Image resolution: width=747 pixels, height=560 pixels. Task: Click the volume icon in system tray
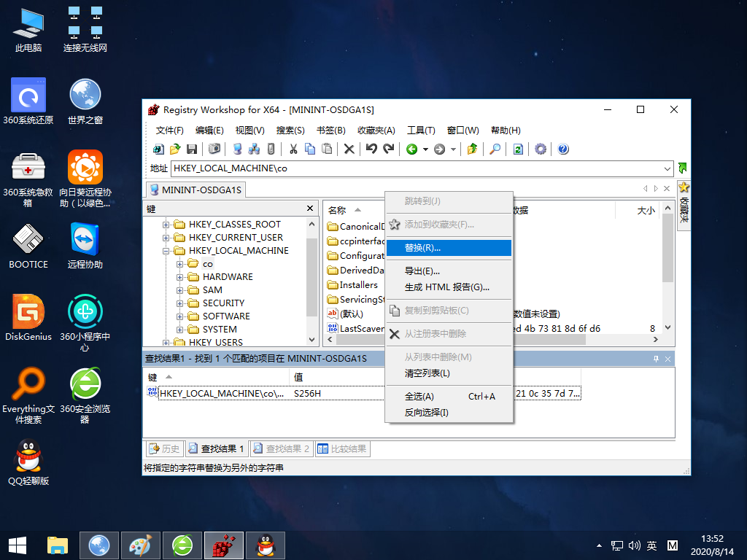[634, 545]
